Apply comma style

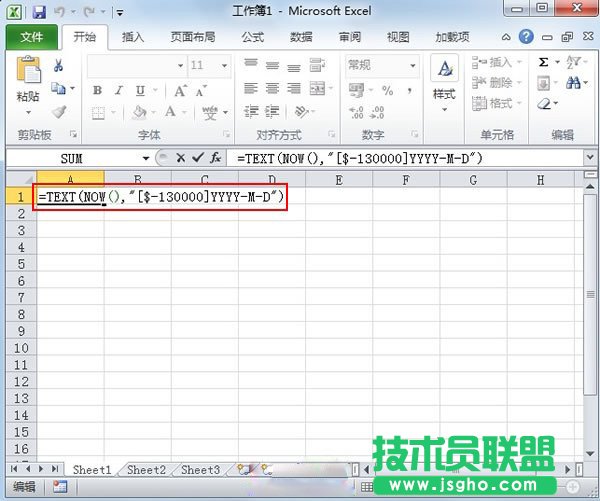(x=410, y=90)
